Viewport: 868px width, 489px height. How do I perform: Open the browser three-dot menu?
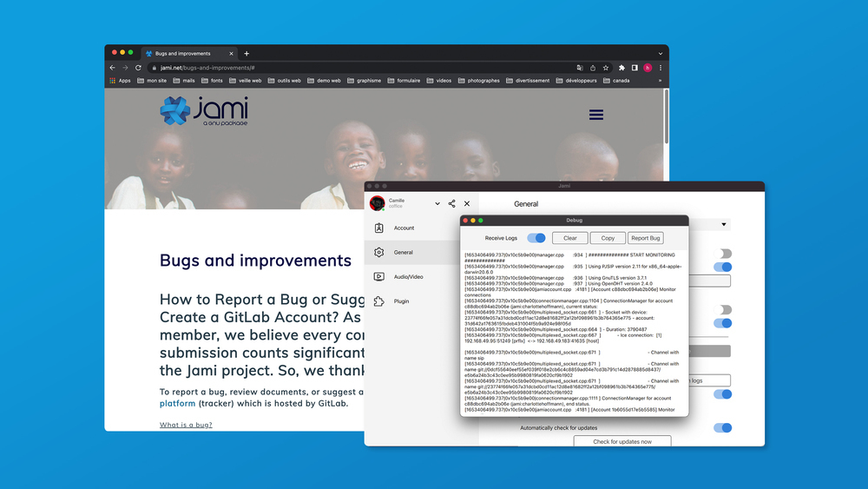click(661, 68)
